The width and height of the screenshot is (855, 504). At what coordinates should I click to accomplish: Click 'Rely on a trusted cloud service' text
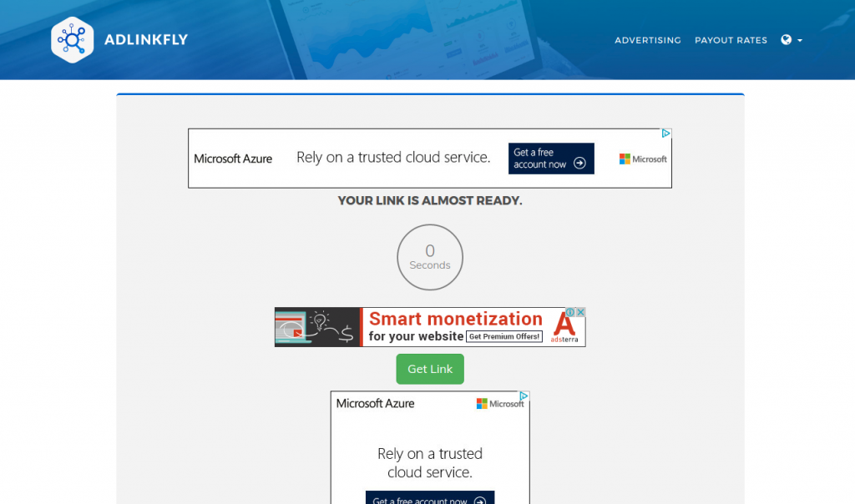[392, 158]
